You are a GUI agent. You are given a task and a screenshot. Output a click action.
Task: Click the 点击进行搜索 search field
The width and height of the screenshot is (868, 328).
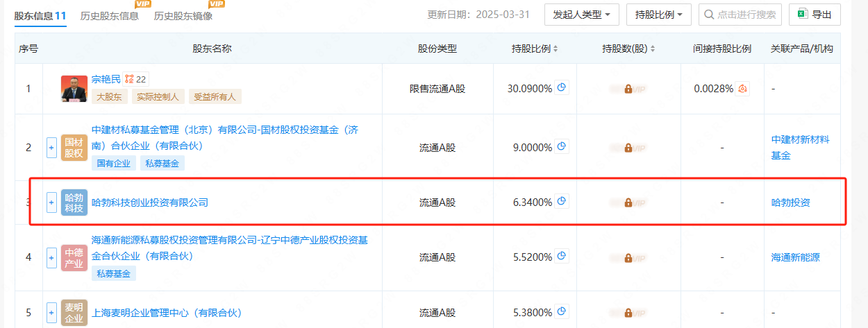(x=740, y=15)
